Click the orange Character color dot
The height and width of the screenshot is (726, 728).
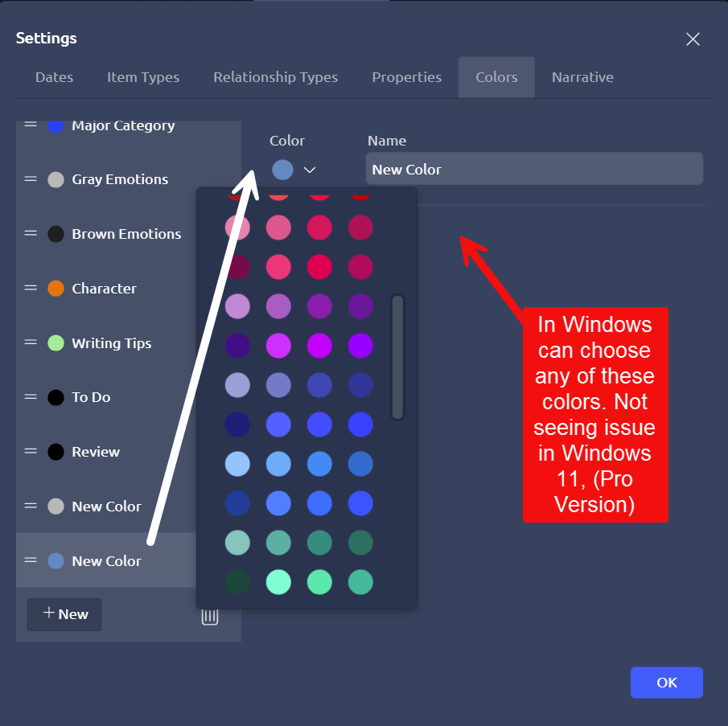[x=56, y=289]
